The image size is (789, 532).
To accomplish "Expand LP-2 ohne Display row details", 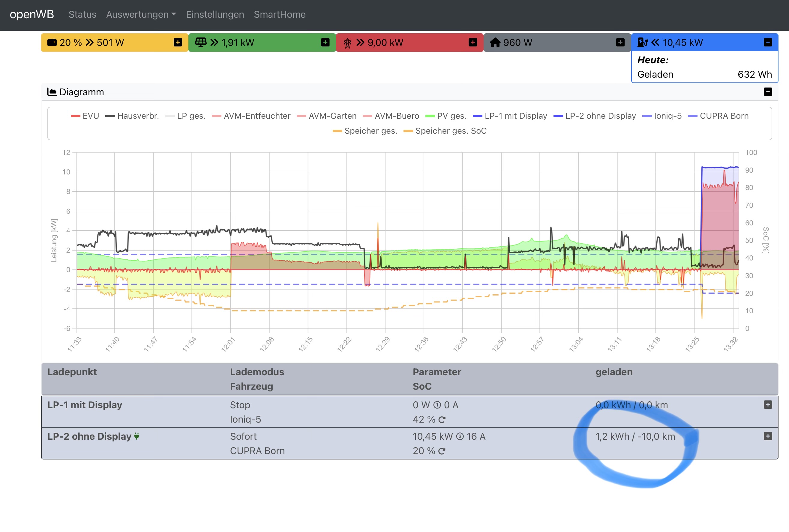I will pyautogui.click(x=768, y=436).
